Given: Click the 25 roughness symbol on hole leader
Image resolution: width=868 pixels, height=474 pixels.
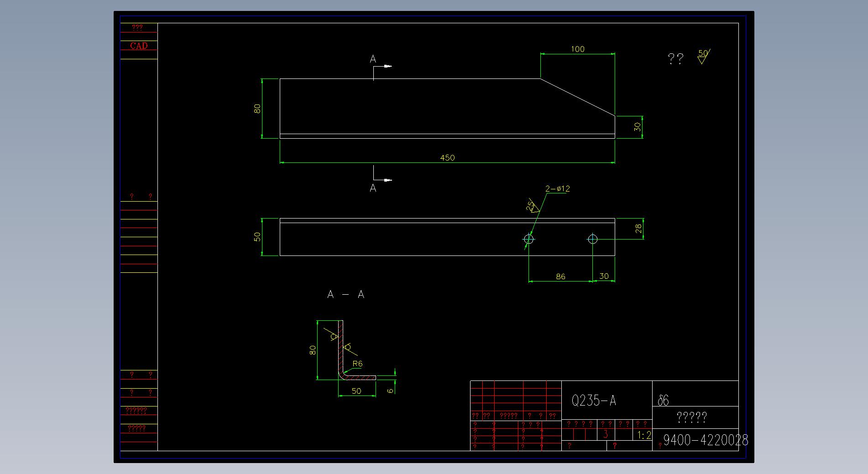Looking at the screenshot, I should pos(533,206).
